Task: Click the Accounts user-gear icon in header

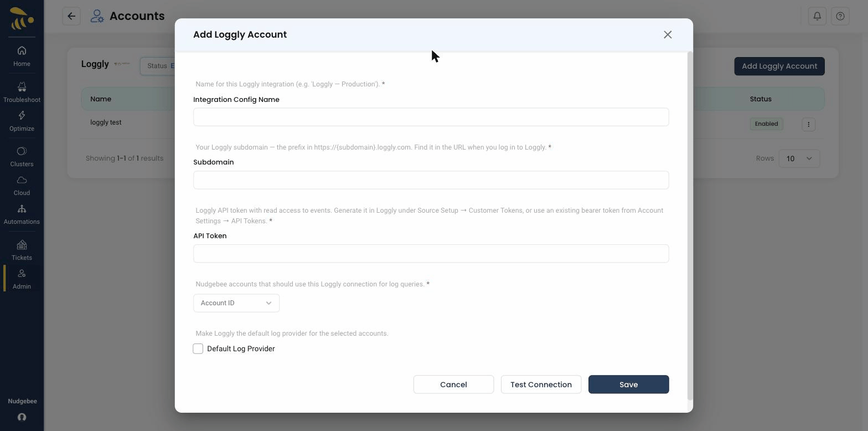Action: 97,16
